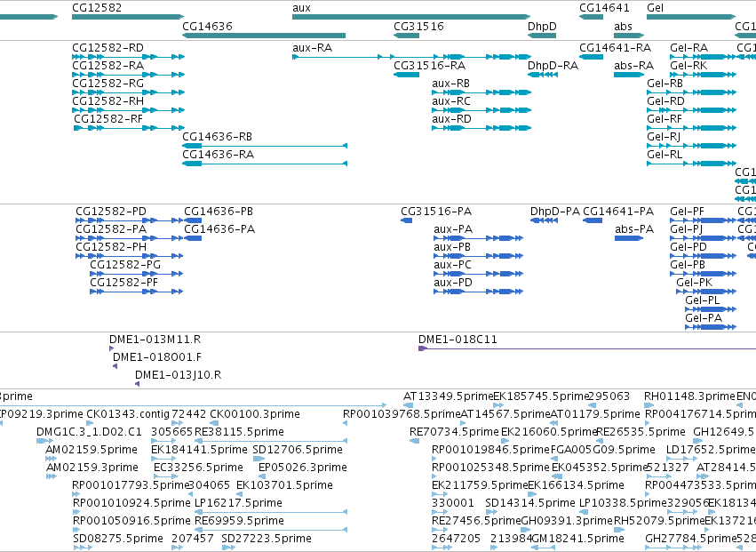Select protein aux-PB
756x552 pixels.
[452, 247]
